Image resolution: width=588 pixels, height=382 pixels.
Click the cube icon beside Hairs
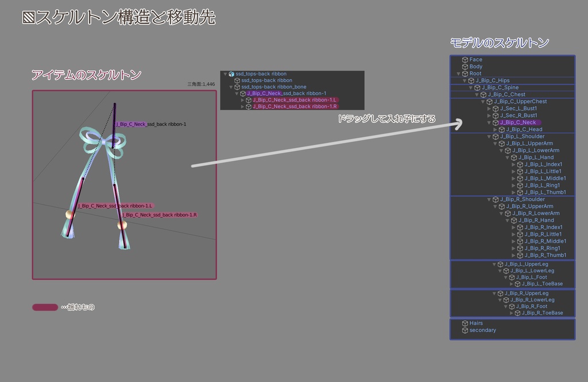pos(465,323)
